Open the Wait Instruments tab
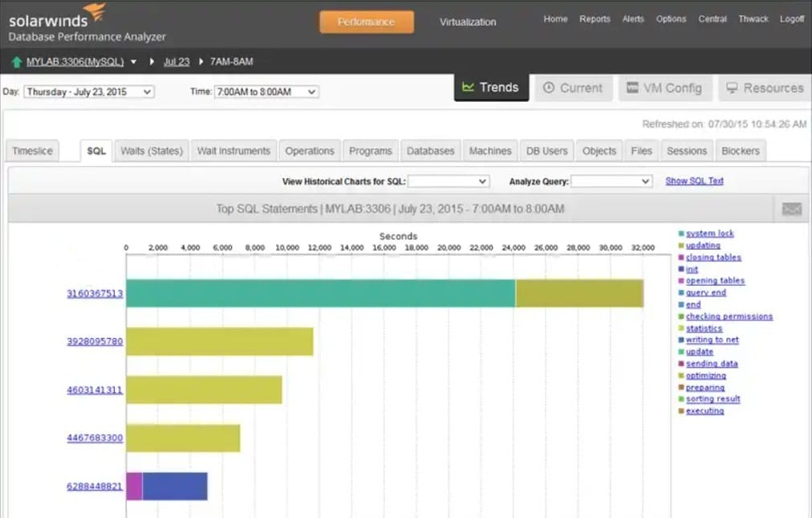Screen dimensions: 812x518 (233, 151)
